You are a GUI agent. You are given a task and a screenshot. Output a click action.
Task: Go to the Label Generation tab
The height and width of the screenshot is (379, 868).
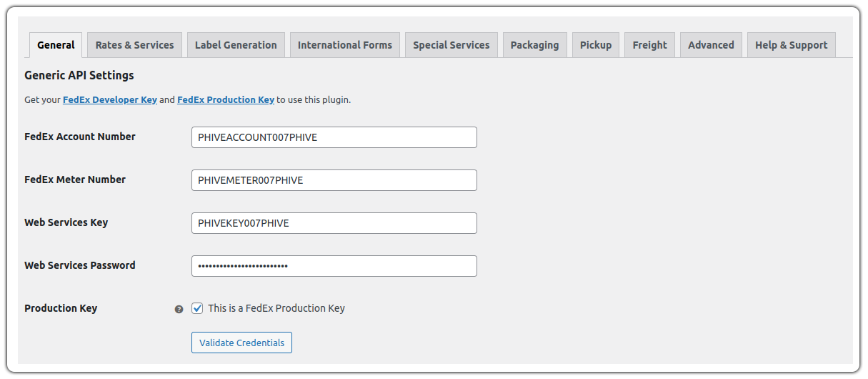pos(236,45)
